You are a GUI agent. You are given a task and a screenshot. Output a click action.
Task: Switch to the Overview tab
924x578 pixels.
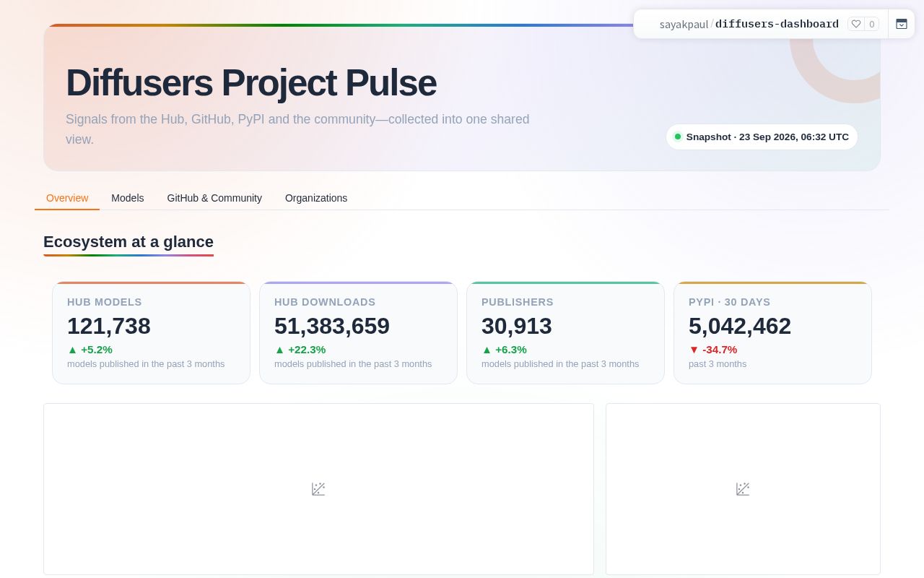point(67,198)
